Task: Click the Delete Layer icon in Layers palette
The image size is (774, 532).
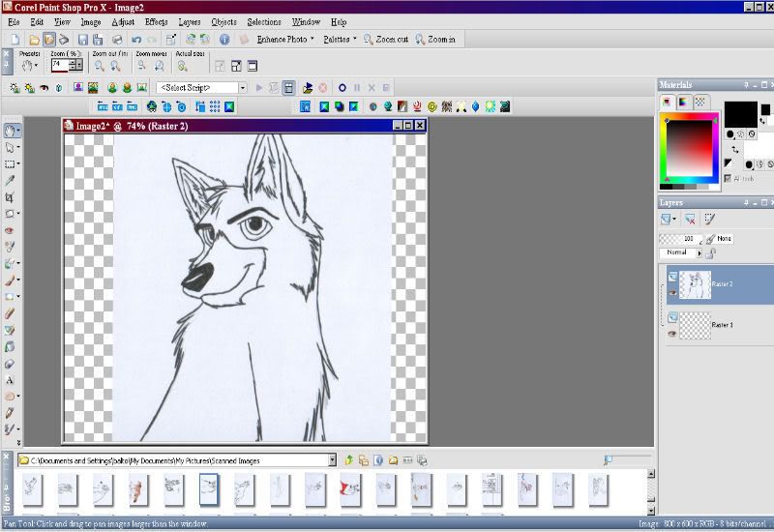Action: [x=690, y=220]
